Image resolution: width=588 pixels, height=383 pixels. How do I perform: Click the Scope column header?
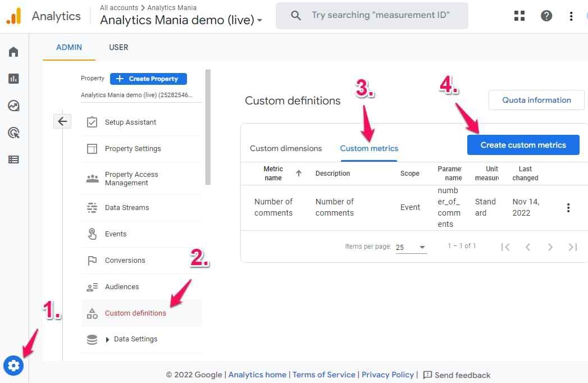coord(409,174)
